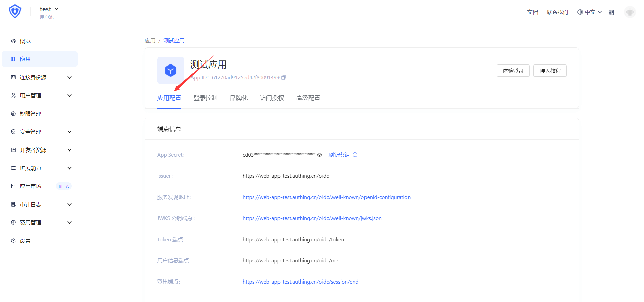Switch to the 高级配置 tab
Viewport: 644px width, 302px height.
tap(308, 98)
